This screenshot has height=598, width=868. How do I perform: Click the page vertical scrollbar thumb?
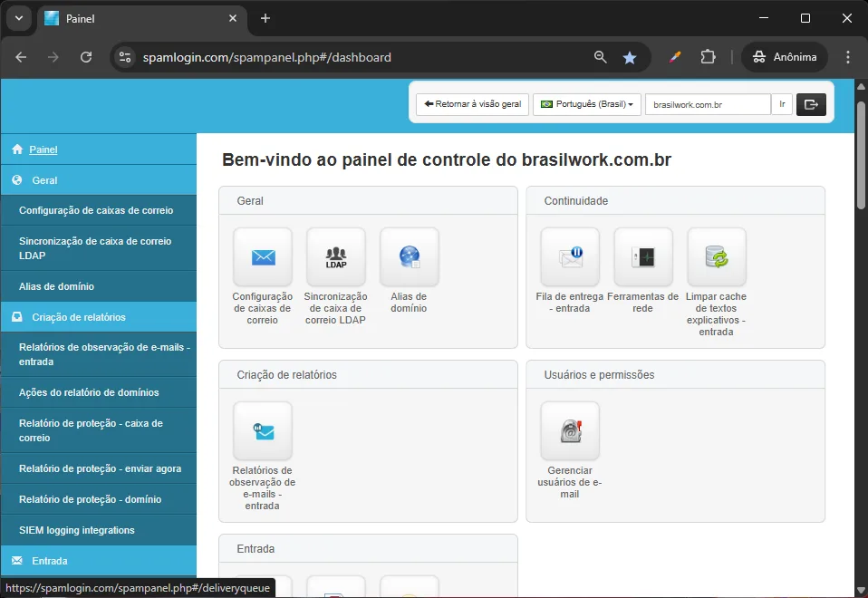click(861, 154)
